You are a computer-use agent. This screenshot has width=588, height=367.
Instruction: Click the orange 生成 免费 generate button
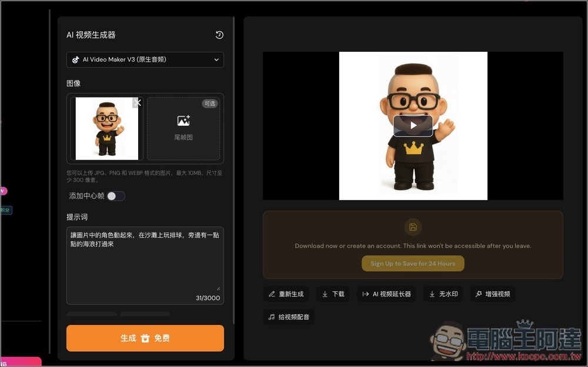(x=145, y=338)
